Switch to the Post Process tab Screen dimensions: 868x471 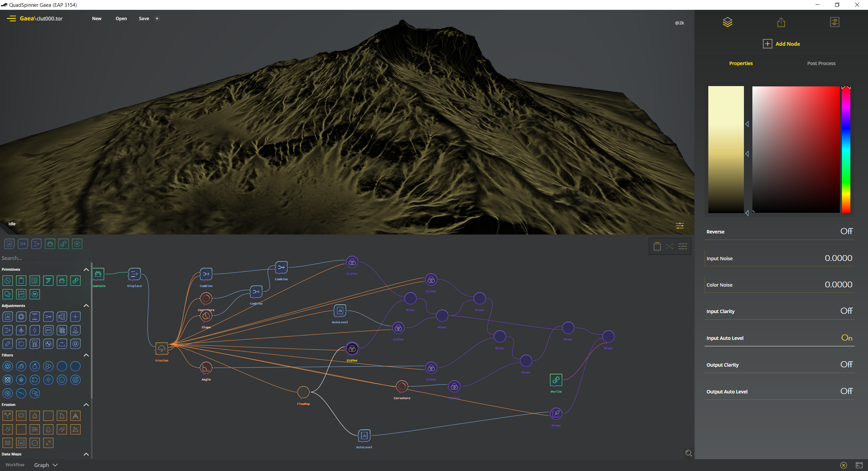click(821, 63)
